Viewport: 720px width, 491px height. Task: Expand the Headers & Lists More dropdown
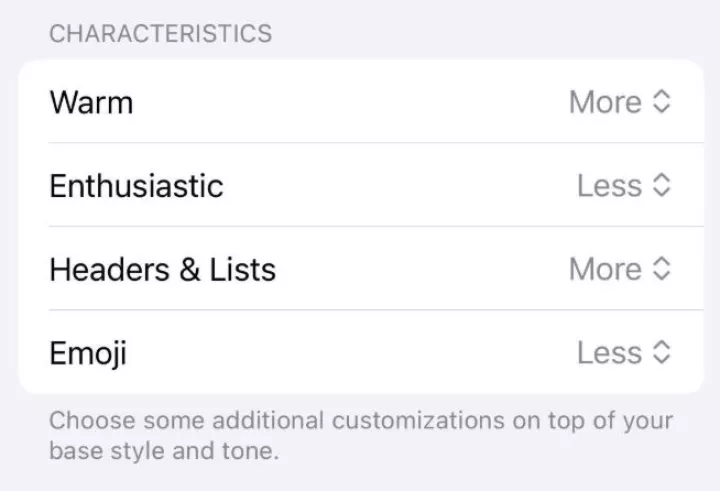point(606,269)
